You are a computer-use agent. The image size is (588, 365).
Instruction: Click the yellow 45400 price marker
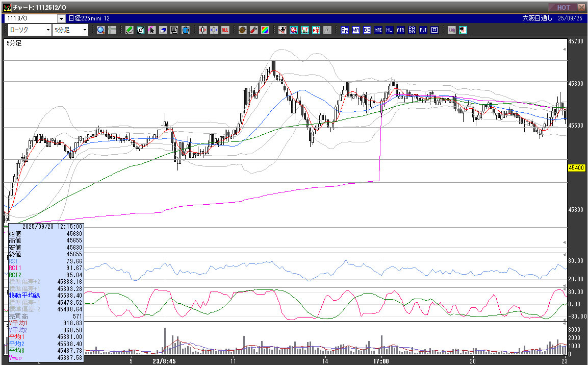(576, 168)
